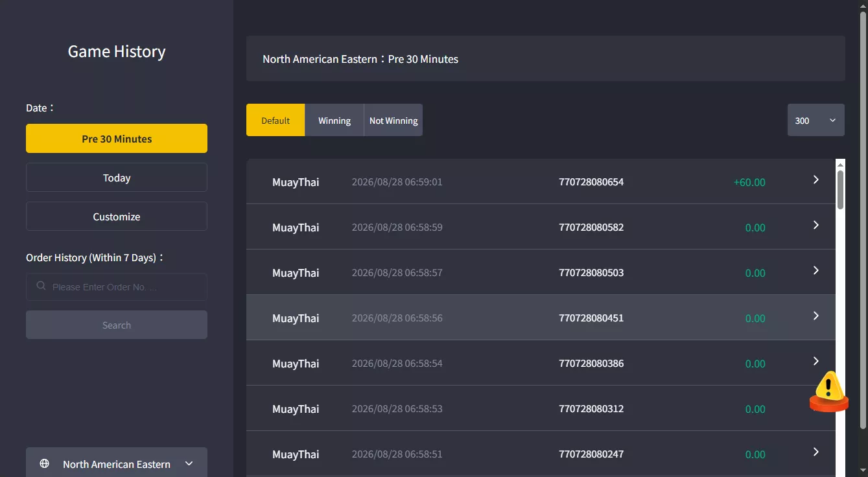868x477 pixels.
Task: Click MuayThai label in the 06:59:01 row
Action: click(x=296, y=182)
